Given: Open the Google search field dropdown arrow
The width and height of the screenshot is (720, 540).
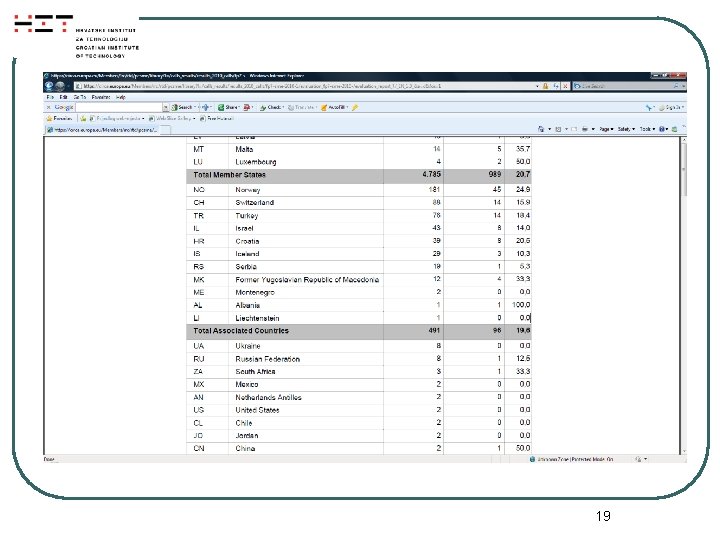Looking at the screenshot, I should coord(165,107).
